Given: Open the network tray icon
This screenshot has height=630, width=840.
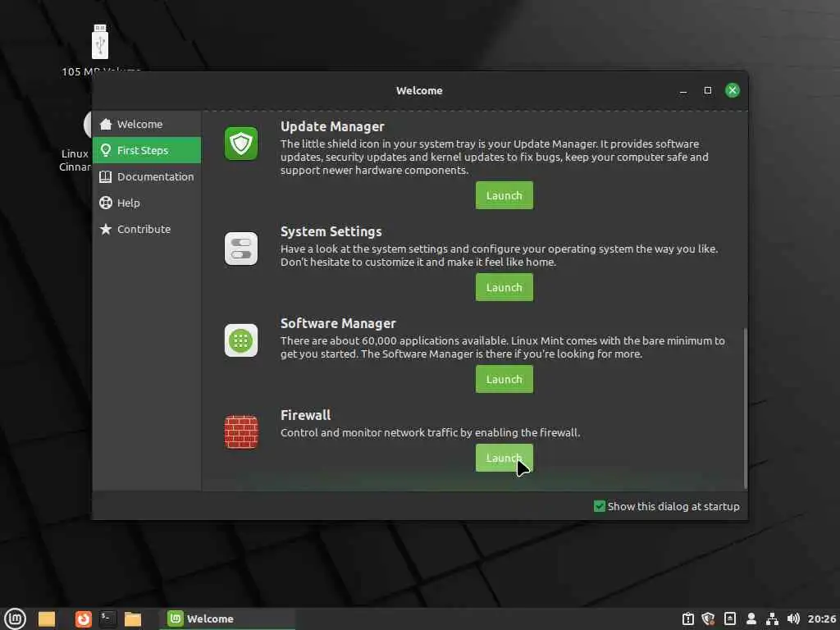Looking at the screenshot, I should click(x=772, y=619).
